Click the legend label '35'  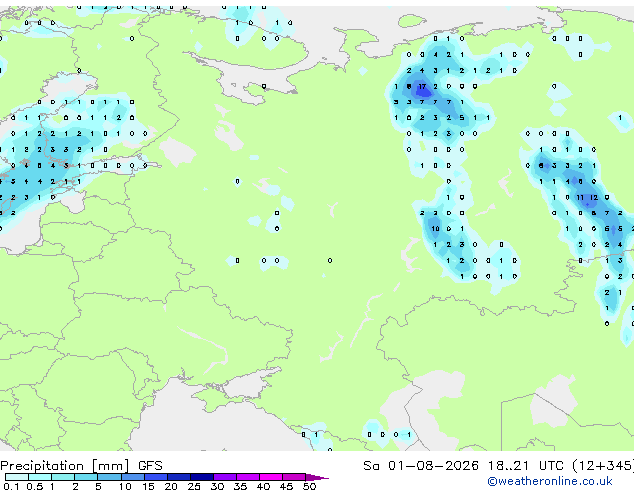coord(240,486)
